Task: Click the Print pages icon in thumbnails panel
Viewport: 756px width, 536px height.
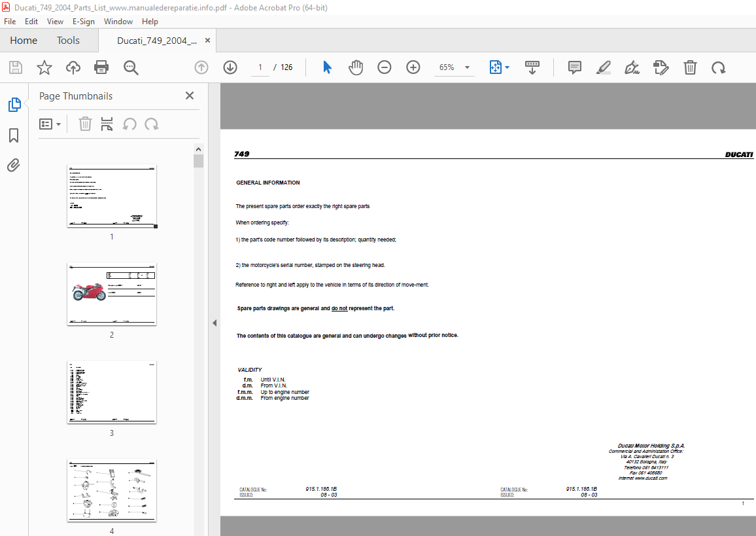Action: (107, 124)
